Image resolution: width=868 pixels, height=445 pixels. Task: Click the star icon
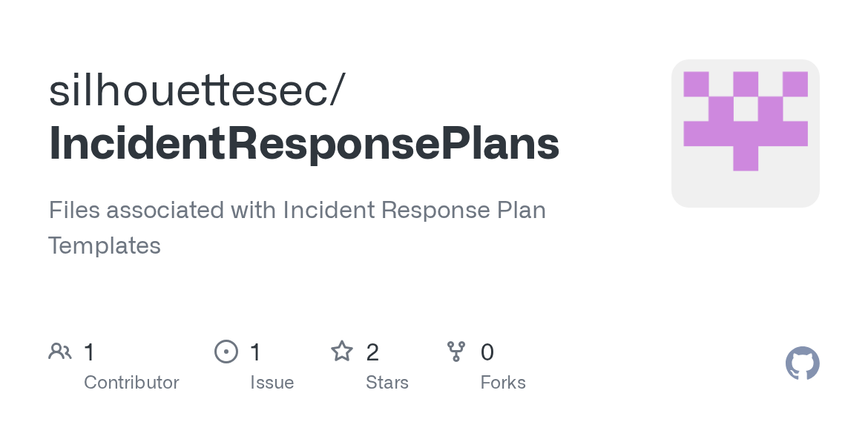341,351
